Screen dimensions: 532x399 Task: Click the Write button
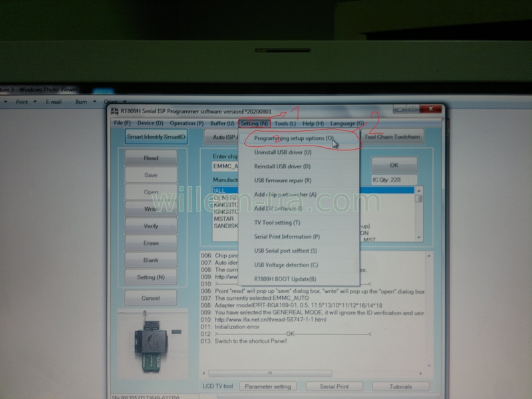point(151,209)
